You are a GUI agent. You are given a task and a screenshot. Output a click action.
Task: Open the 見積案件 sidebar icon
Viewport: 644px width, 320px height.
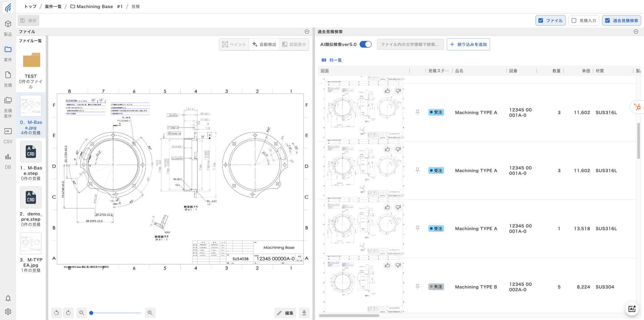click(8, 100)
